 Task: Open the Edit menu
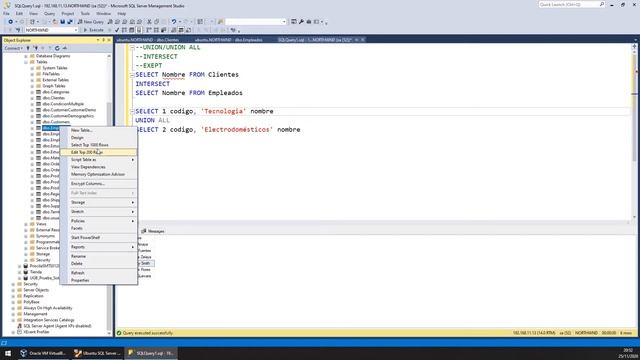tap(19, 13)
